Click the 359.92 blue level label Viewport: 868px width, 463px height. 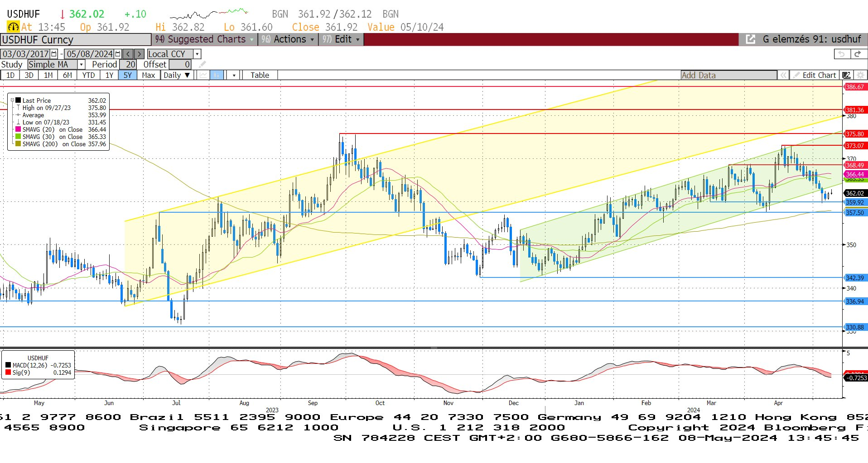coord(855,202)
